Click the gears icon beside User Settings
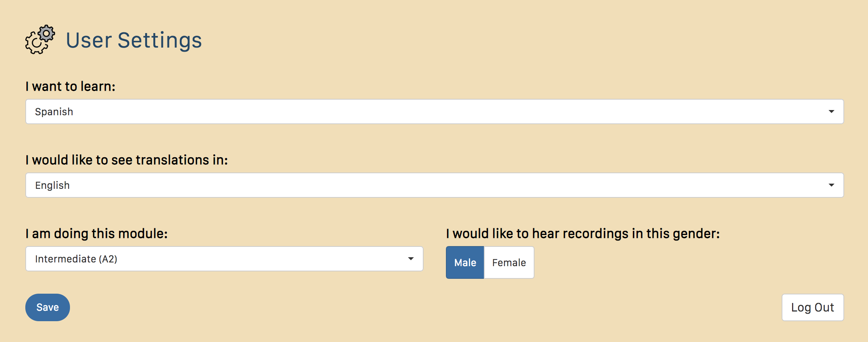The image size is (868, 342). click(x=40, y=40)
